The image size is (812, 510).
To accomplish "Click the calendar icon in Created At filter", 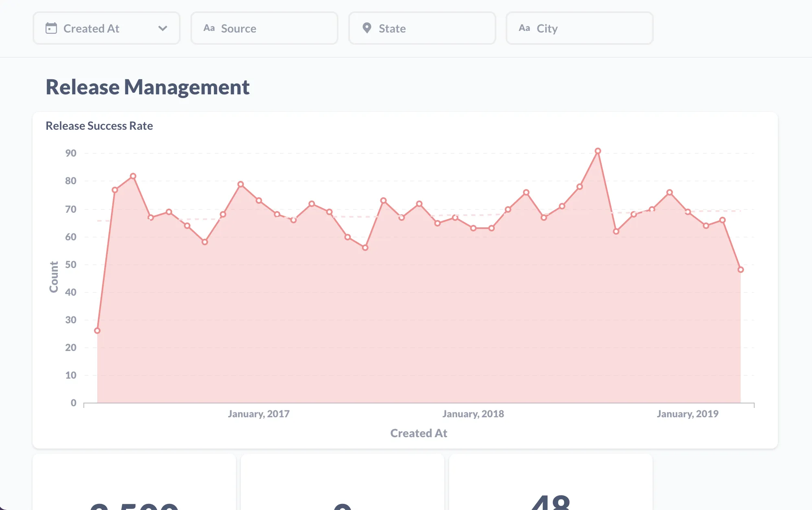I will pos(51,28).
